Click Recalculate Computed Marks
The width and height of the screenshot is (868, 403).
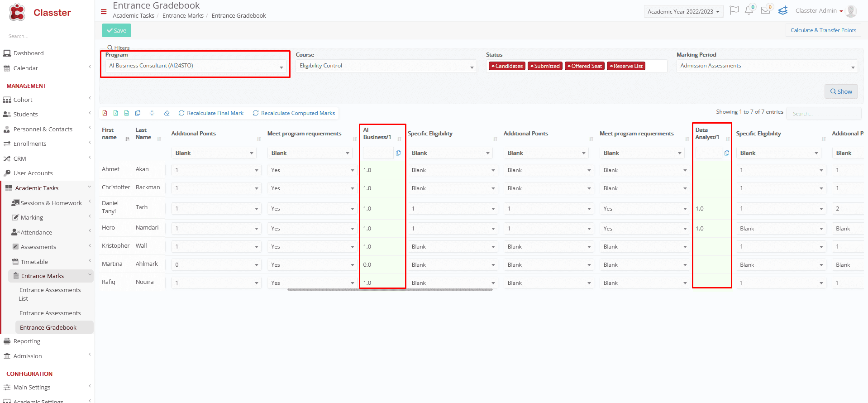(294, 113)
